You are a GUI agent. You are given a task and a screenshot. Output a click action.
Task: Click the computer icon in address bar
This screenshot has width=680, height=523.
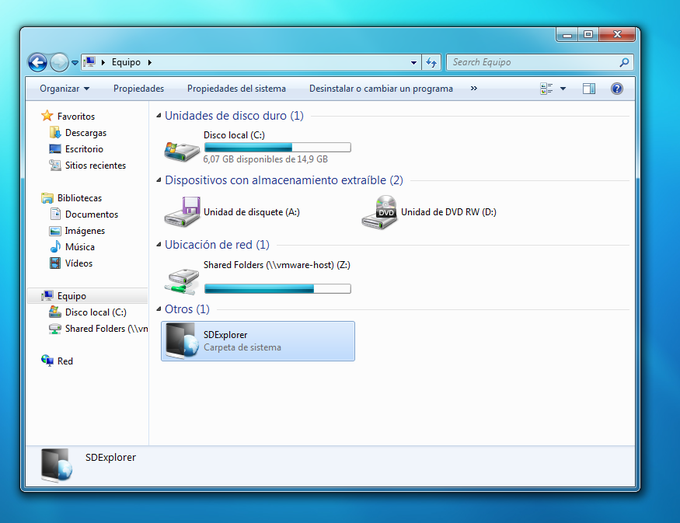[x=90, y=62]
